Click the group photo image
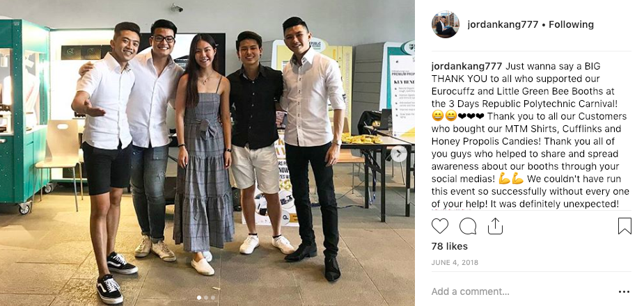This screenshot has height=306, width=644. 207,153
